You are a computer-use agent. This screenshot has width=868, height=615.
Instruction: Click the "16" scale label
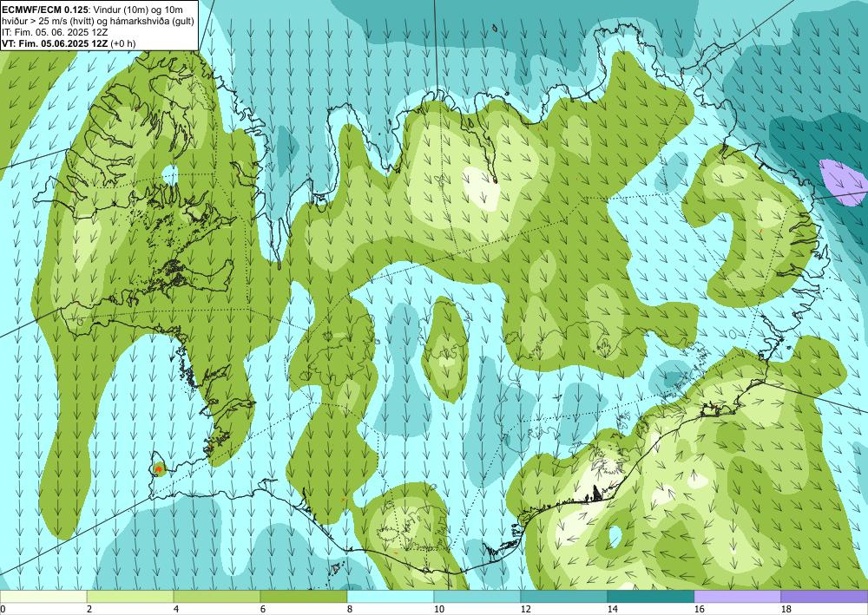tap(699, 609)
